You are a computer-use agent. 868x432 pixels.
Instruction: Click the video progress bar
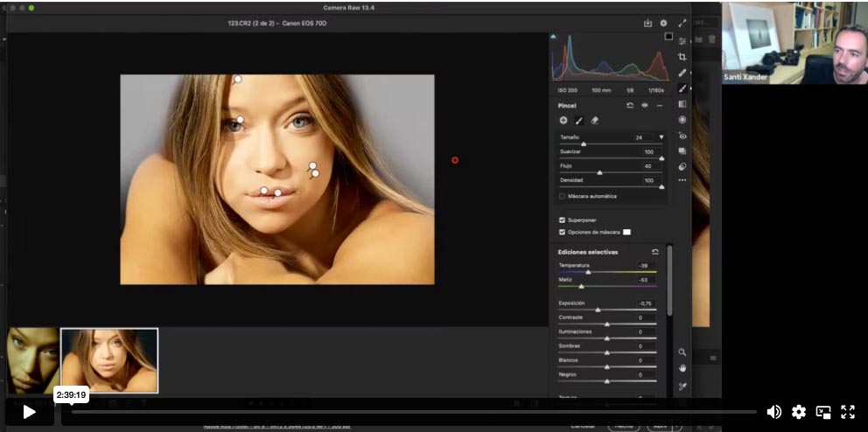(414, 412)
